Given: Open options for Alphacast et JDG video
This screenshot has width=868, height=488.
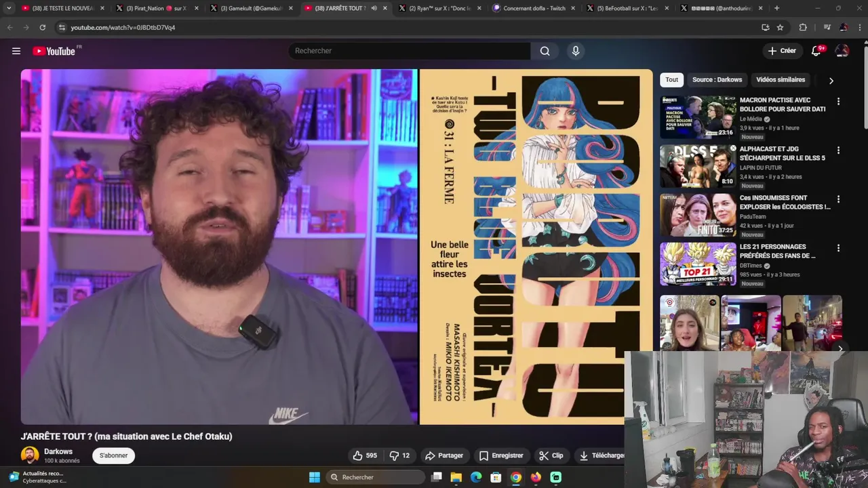Looking at the screenshot, I should pos(838,150).
